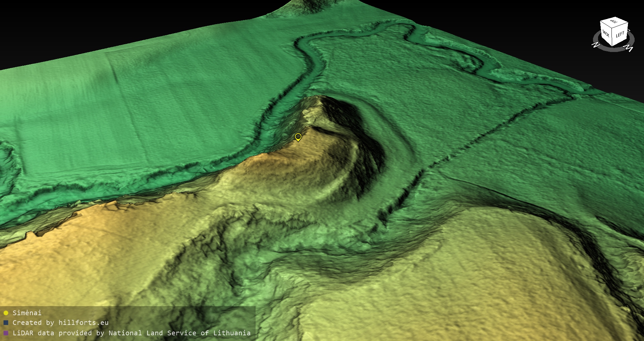Click the dark blue legend square
The width and height of the screenshot is (644, 341).
pos(6,323)
